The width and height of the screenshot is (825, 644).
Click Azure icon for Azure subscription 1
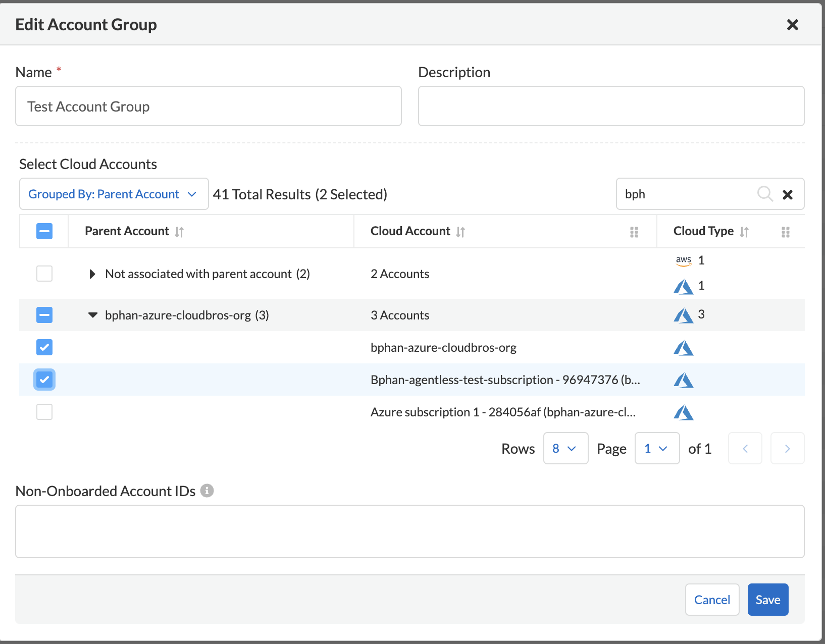[x=684, y=412]
